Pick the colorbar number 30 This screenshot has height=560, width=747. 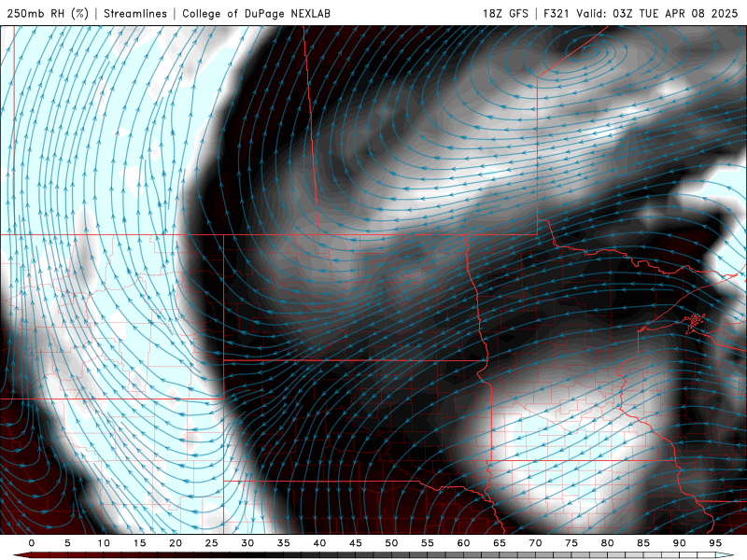(x=247, y=543)
